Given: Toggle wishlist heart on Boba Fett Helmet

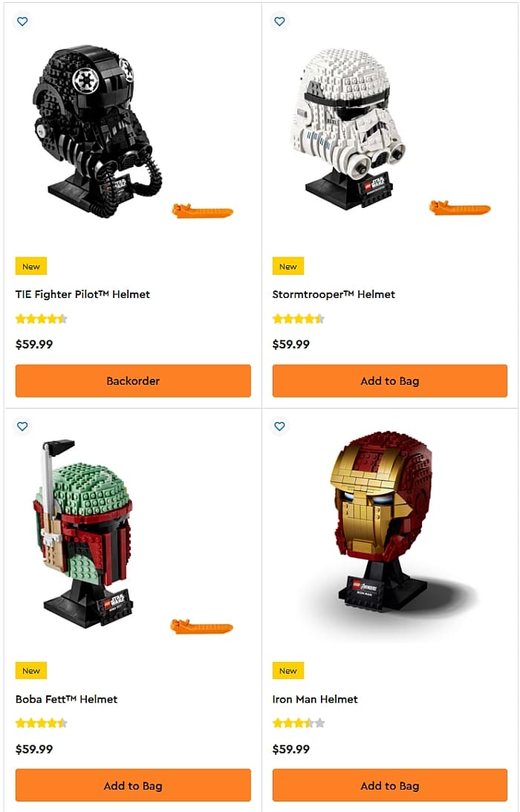Looking at the screenshot, I should [x=22, y=426].
